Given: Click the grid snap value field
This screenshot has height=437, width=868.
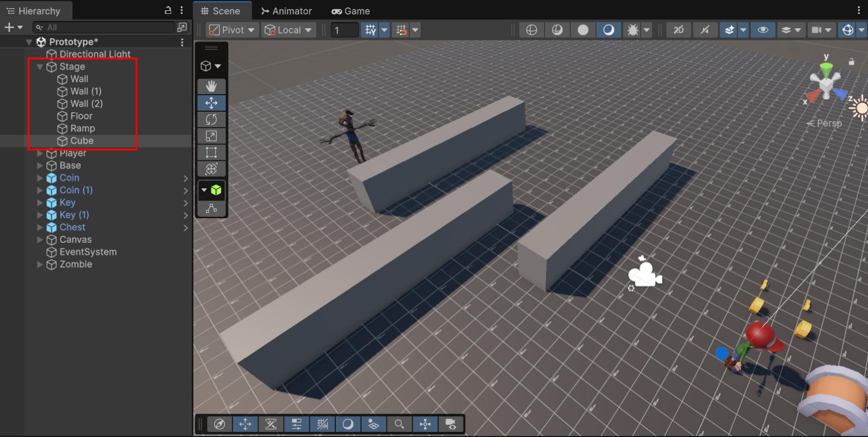Looking at the screenshot, I should (345, 30).
